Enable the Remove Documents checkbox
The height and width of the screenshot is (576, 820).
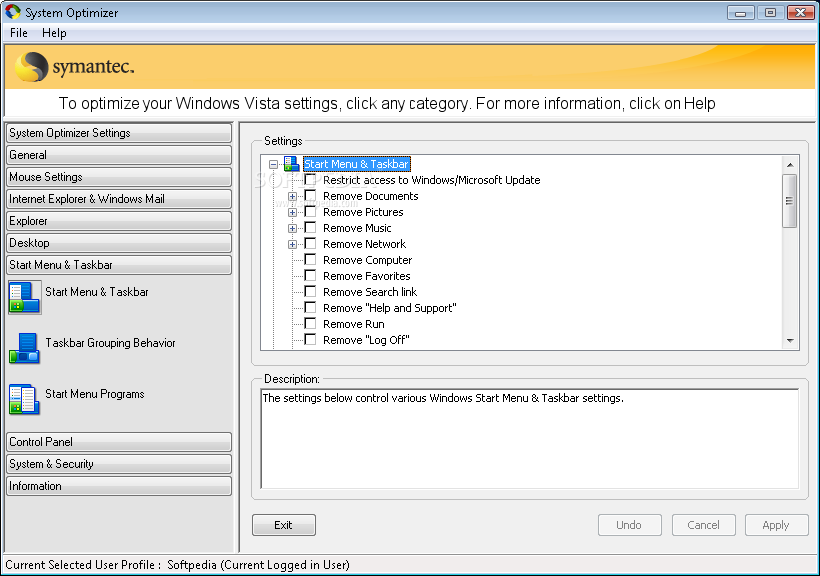click(x=310, y=196)
